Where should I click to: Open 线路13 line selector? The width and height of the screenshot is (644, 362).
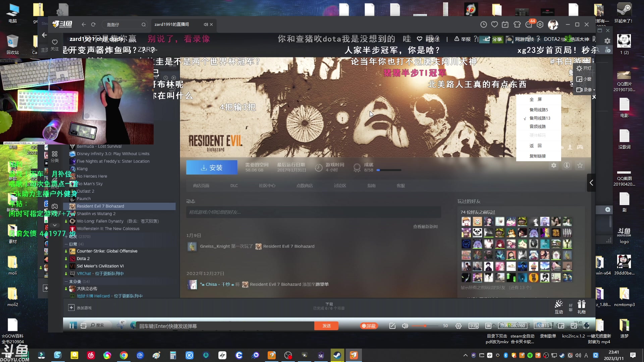click(x=542, y=326)
